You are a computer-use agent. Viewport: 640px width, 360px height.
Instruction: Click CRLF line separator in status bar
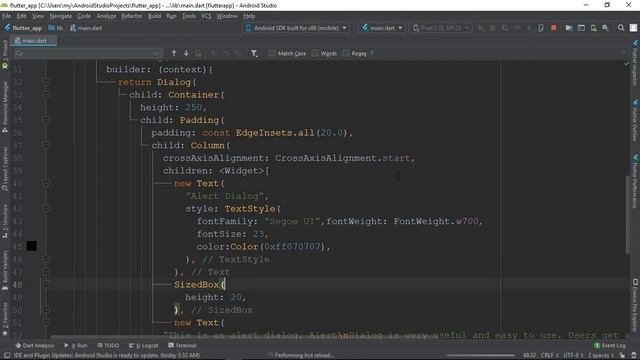549,356
